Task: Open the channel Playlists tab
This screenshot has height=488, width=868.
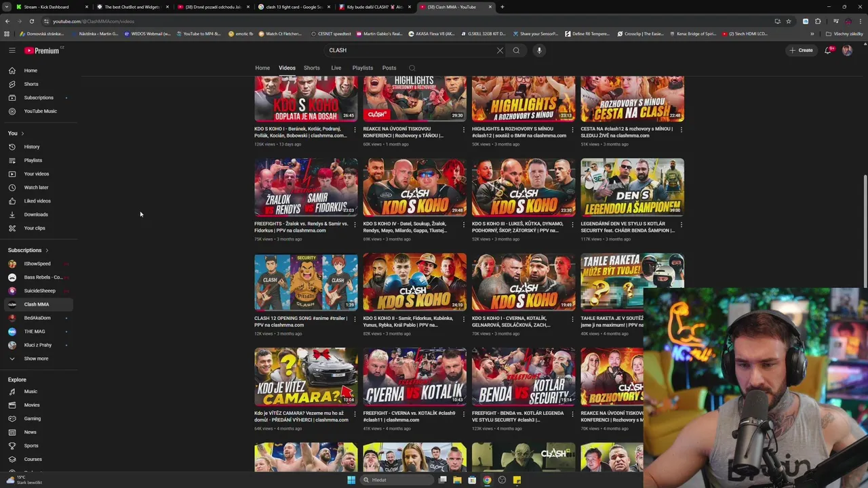Action: 363,68
